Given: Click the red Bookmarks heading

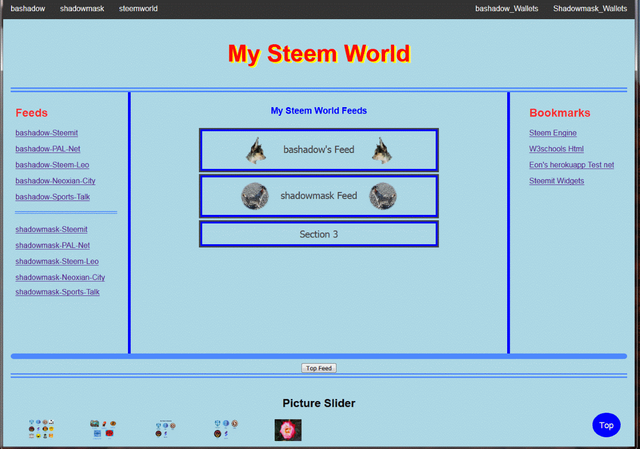Looking at the screenshot, I should pyautogui.click(x=560, y=113).
